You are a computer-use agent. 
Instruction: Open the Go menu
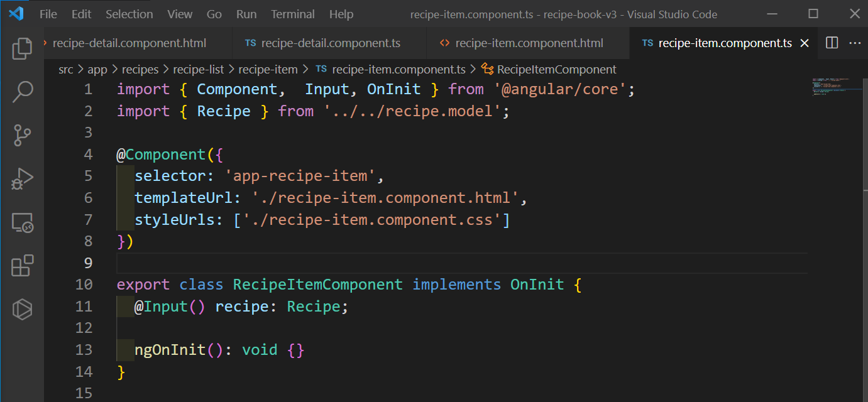click(214, 14)
